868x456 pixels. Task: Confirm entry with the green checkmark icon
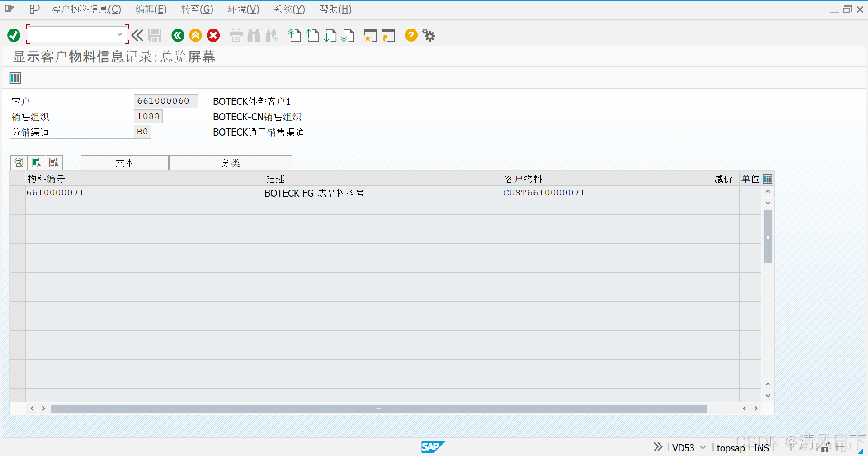[14, 35]
